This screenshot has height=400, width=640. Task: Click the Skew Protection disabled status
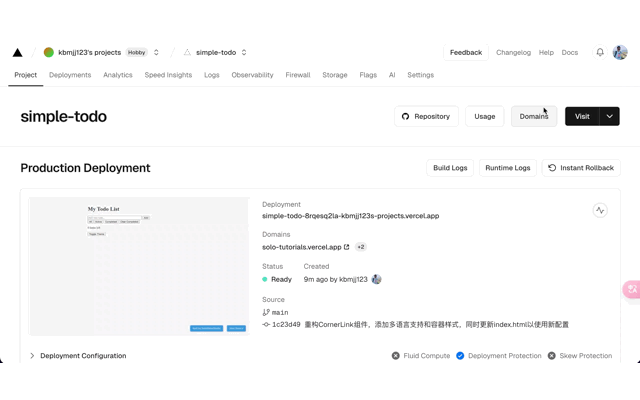(x=580, y=356)
